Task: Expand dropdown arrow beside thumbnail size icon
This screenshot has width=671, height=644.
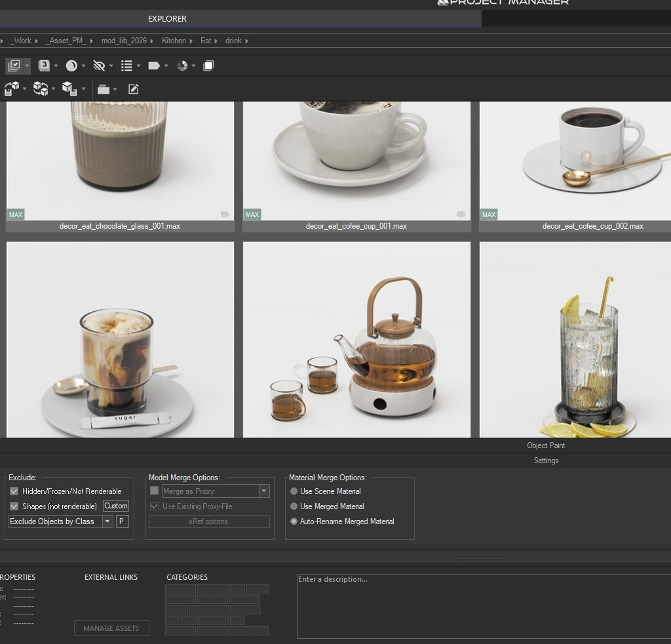Action: coord(56,66)
